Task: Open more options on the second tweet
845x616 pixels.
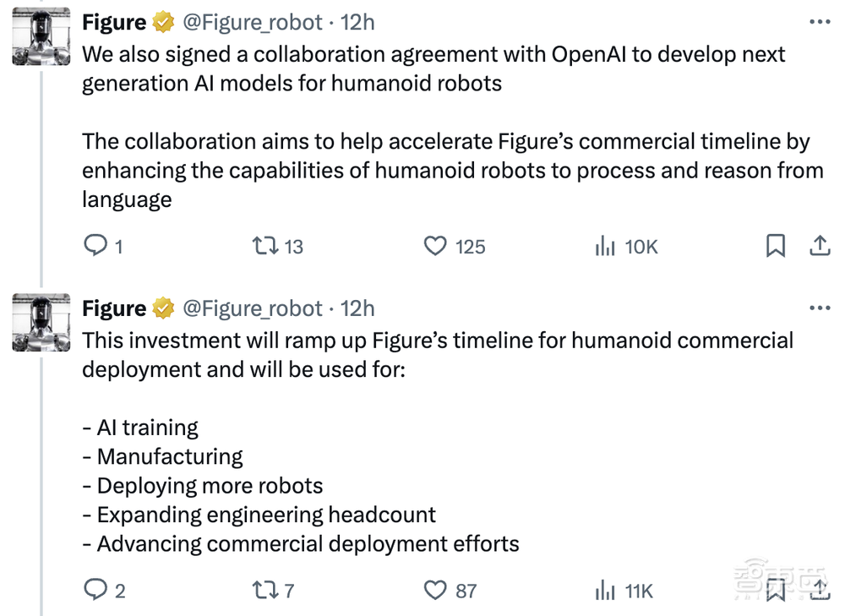Action: 820,306
